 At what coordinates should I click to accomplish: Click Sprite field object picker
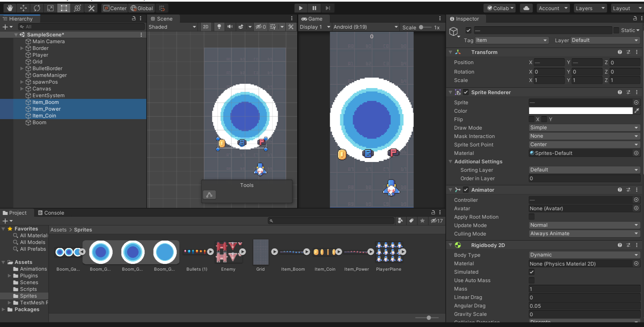click(x=636, y=102)
